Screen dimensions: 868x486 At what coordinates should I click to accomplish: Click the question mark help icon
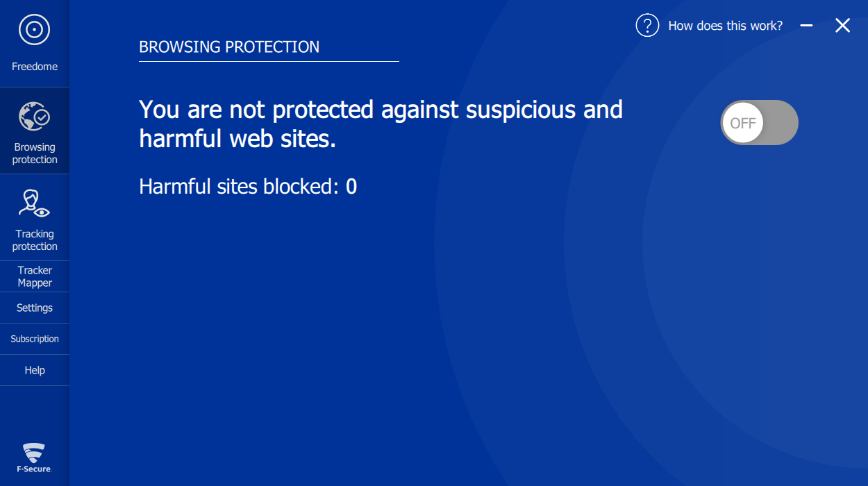pyautogui.click(x=647, y=26)
